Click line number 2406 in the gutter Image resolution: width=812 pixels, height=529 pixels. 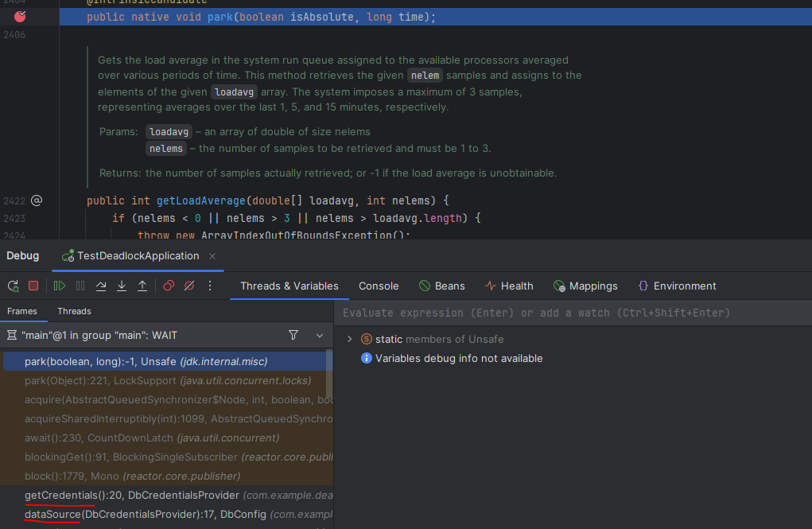coord(14,35)
